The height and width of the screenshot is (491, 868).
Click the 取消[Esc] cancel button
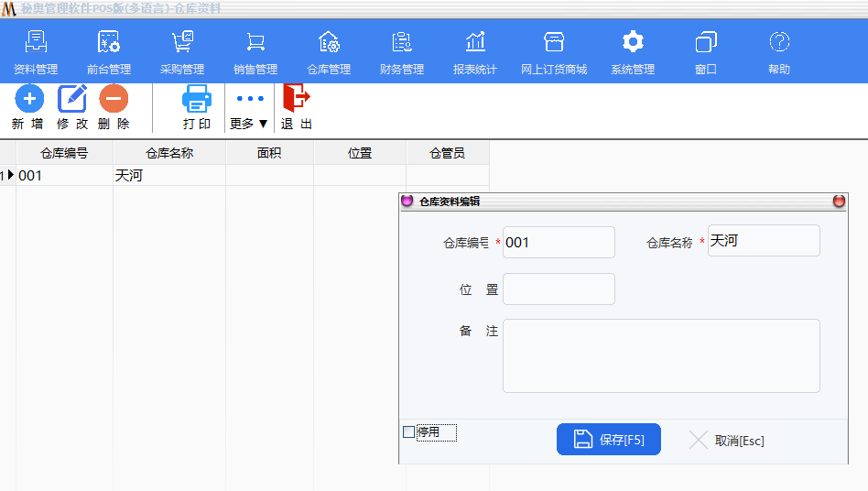click(x=727, y=441)
